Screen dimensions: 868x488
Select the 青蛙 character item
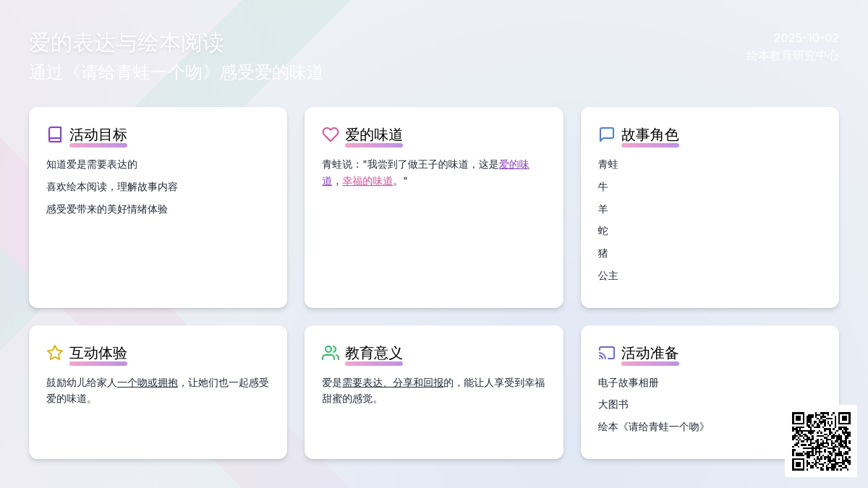click(608, 165)
